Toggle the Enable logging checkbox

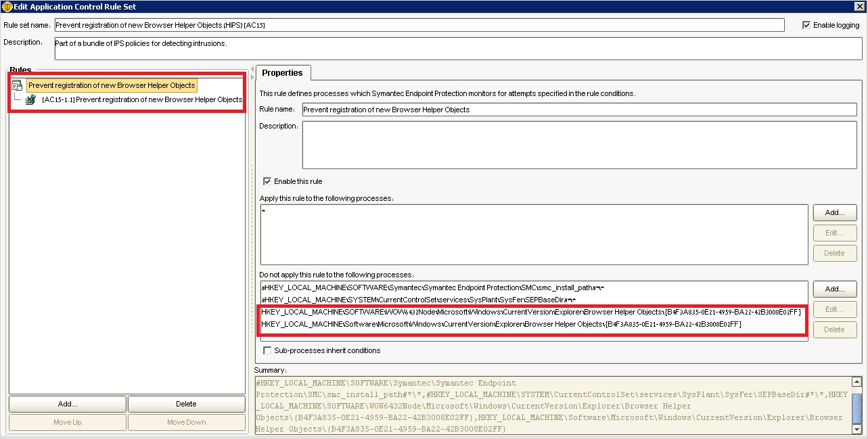click(x=806, y=25)
